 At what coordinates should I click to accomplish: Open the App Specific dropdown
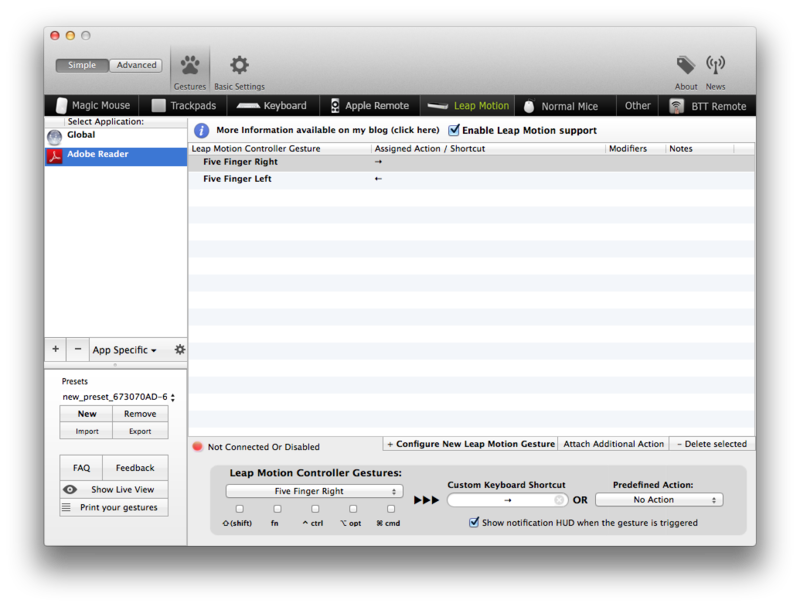pos(124,350)
